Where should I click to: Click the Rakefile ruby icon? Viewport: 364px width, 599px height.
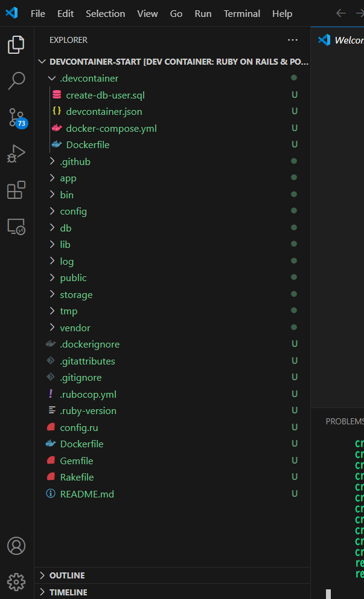[x=51, y=477]
